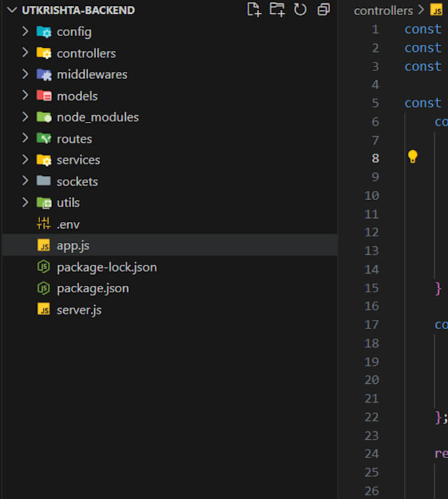Collapse all folders using the collapse icon
The width and height of the screenshot is (448, 499).
click(323, 10)
